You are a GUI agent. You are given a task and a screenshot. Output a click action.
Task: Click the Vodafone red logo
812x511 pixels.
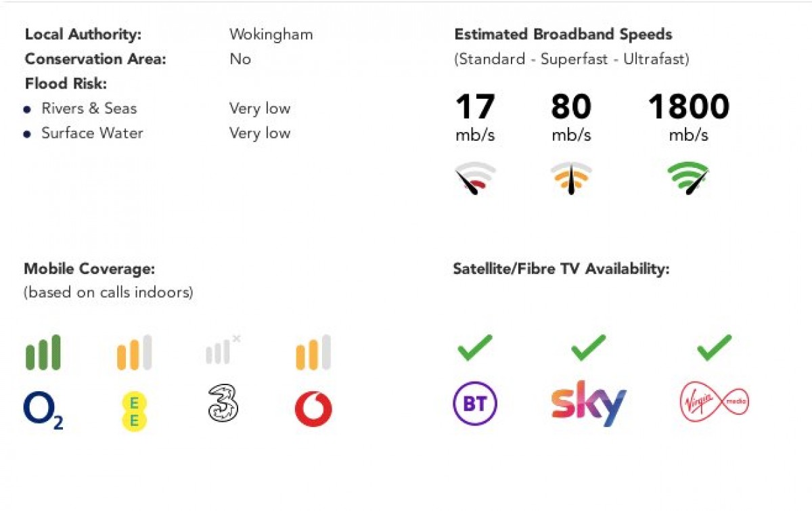(x=313, y=409)
